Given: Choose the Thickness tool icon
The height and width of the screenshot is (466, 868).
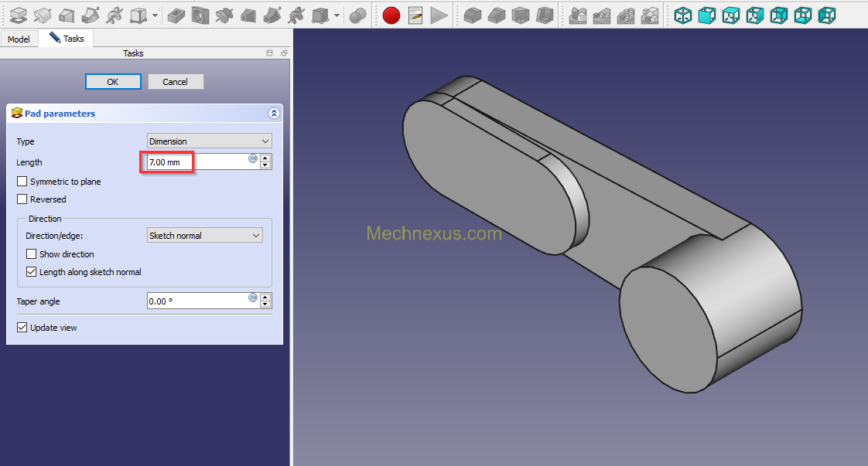Looking at the screenshot, I should (x=545, y=15).
